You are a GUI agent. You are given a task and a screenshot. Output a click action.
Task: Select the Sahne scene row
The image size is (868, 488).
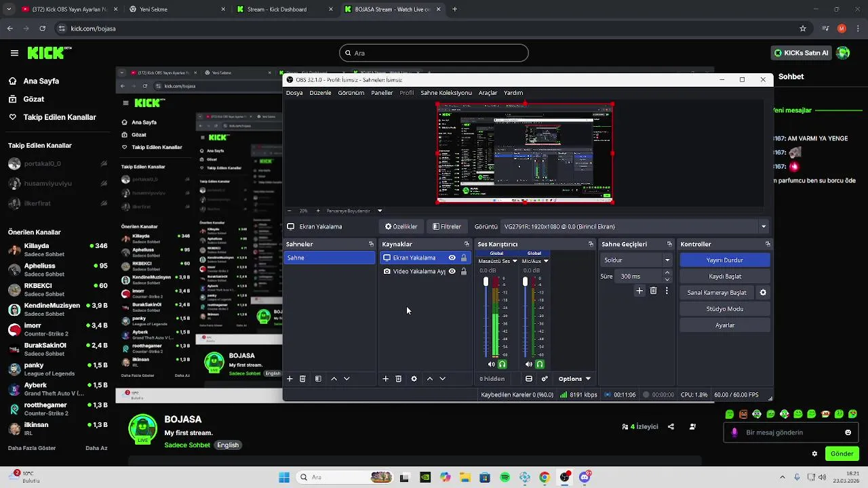tap(330, 258)
